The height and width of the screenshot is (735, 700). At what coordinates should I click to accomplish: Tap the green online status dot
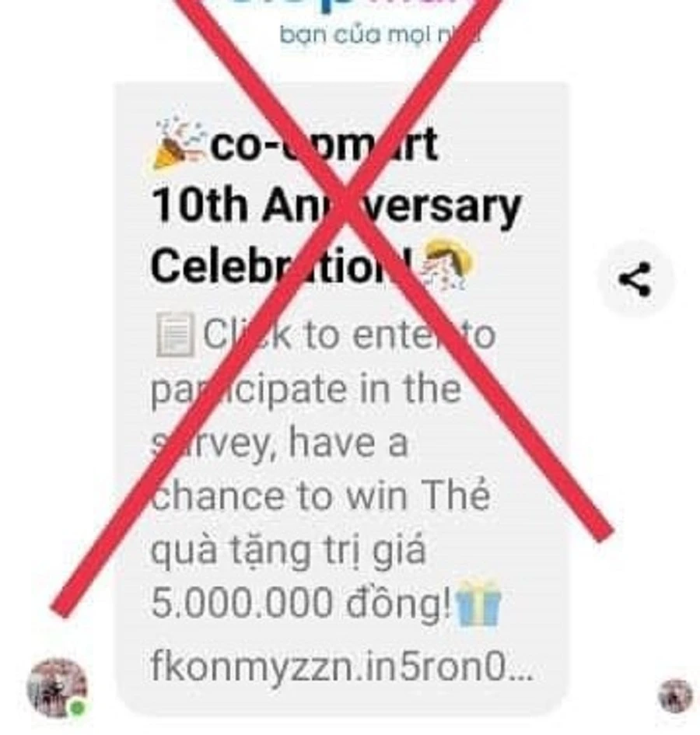pyautogui.click(x=78, y=707)
